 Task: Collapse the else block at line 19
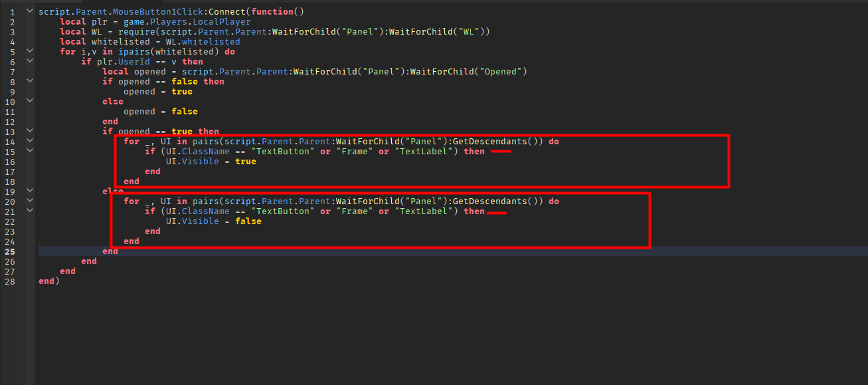29,190
